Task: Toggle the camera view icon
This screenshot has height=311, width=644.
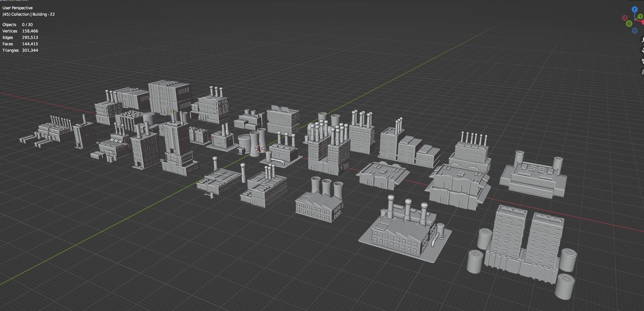Action: pos(642,61)
